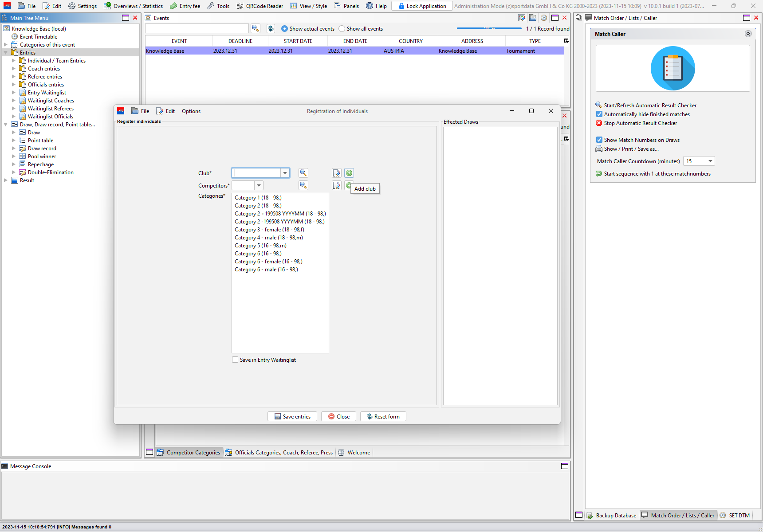Open the View / Style menu
Screen dimensions: 763x532
point(308,6)
